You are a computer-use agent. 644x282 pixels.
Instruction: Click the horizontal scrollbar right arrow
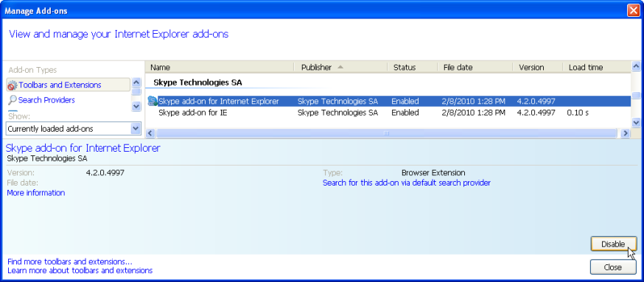pyautogui.click(x=626, y=133)
